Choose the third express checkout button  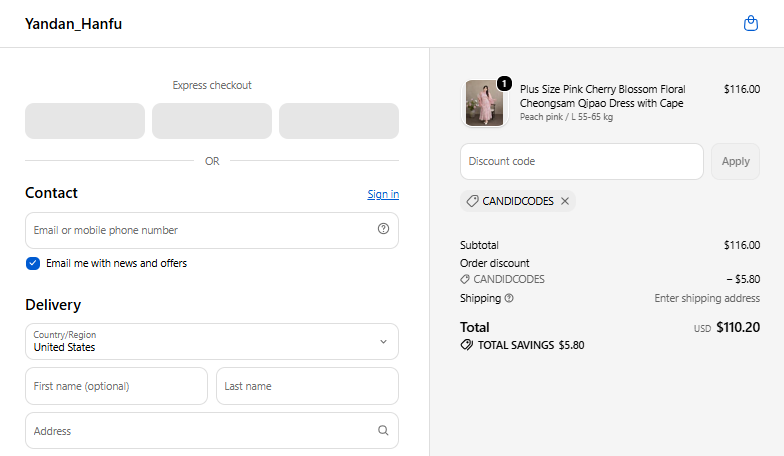(x=339, y=121)
